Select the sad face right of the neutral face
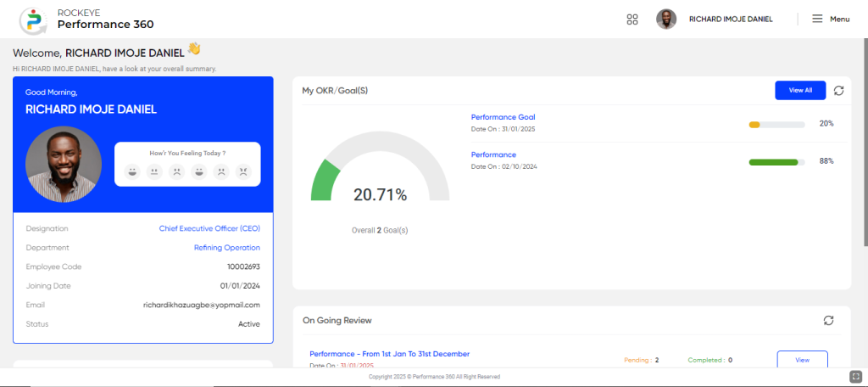The height and width of the screenshot is (387, 868). pyautogui.click(x=176, y=171)
